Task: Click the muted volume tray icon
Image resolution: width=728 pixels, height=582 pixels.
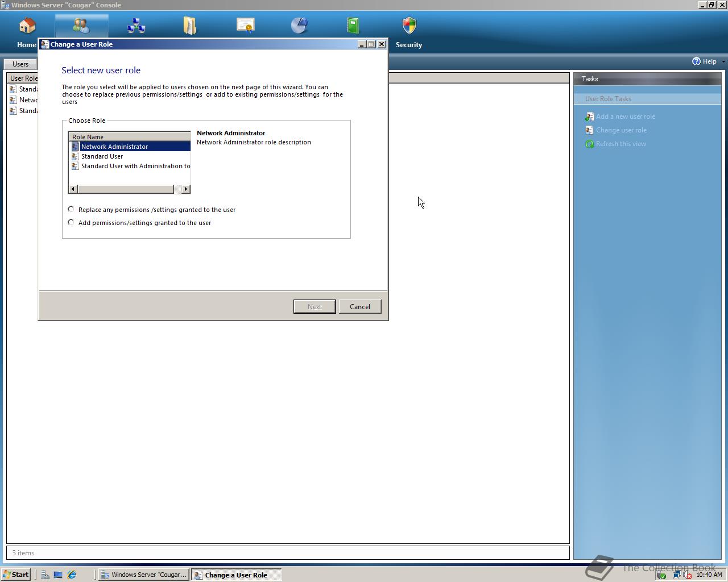Action: pyautogui.click(x=687, y=575)
